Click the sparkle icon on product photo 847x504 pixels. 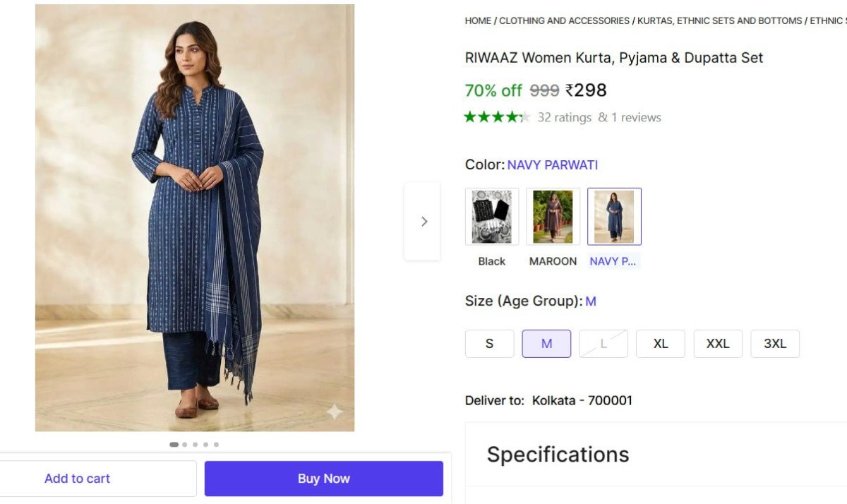(x=334, y=412)
